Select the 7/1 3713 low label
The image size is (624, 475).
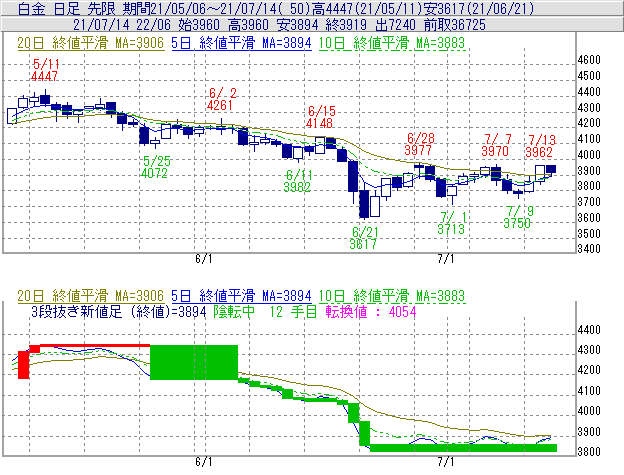point(451,223)
